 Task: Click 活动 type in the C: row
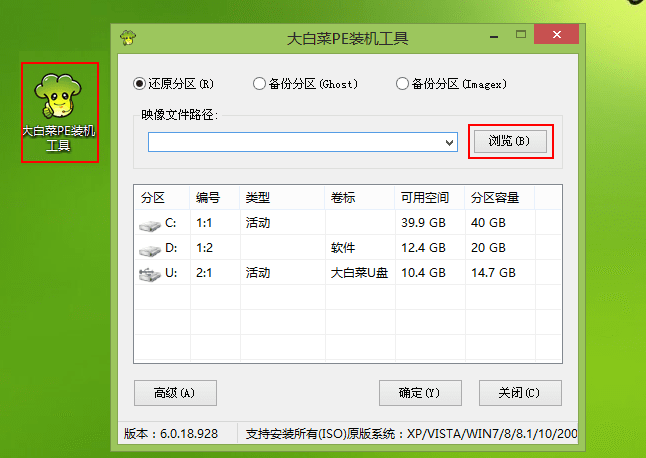[258, 223]
